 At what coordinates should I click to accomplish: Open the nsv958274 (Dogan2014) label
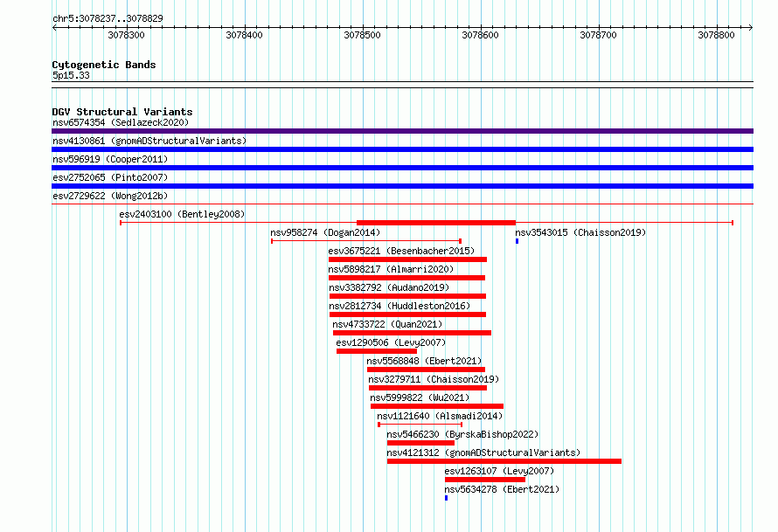(x=325, y=232)
